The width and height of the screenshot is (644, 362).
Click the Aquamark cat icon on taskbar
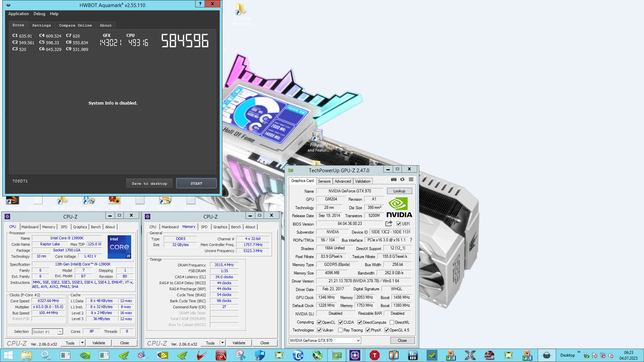click(x=547, y=355)
